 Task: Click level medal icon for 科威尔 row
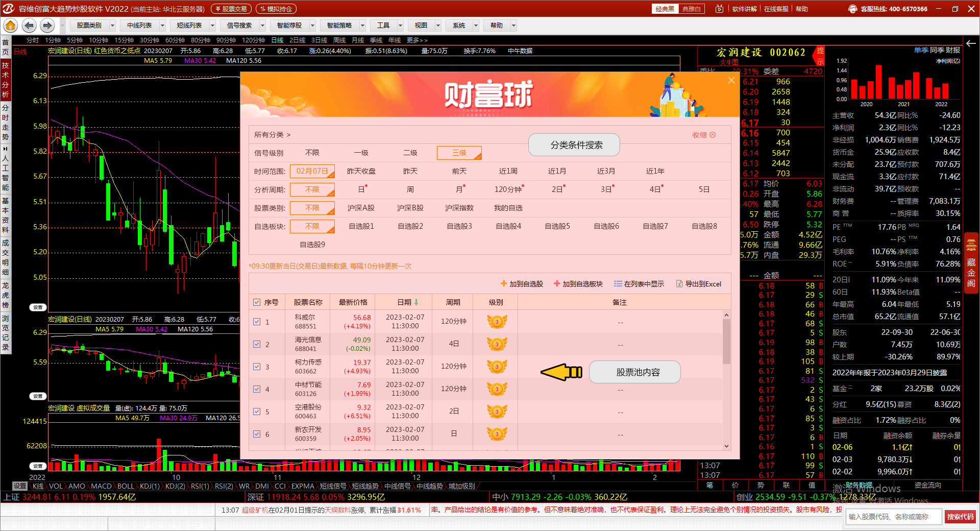(497, 322)
